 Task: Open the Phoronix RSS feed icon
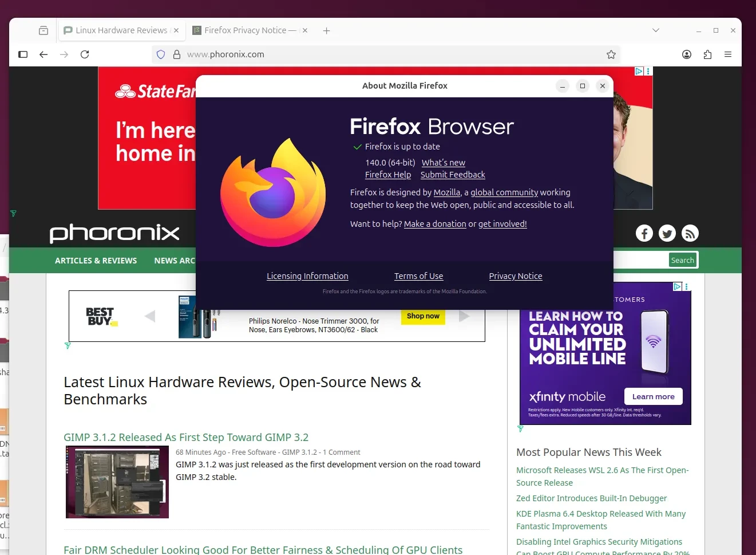click(x=690, y=233)
